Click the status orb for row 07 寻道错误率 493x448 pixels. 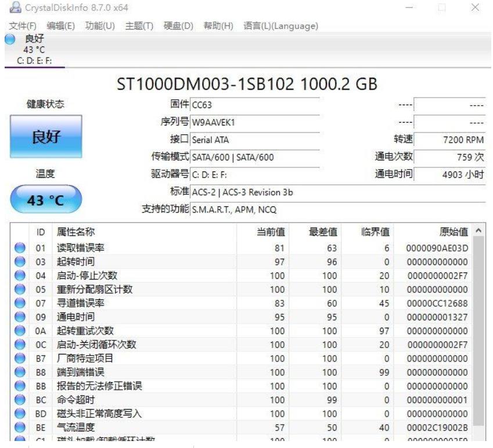pyautogui.click(x=20, y=303)
